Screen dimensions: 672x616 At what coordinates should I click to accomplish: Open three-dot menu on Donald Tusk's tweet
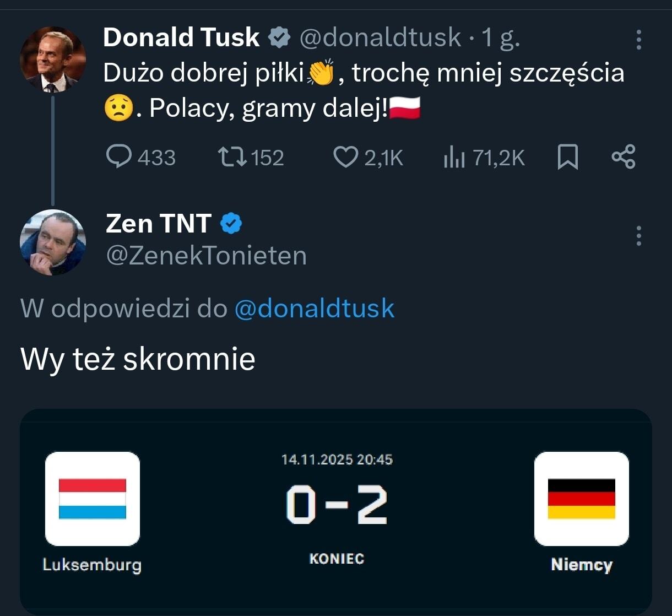click(639, 40)
